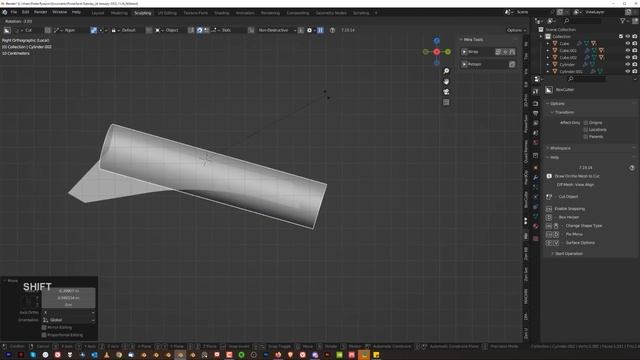Expand the Workspace panel
This screenshot has height=360, width=640.
[x=560, y=148]
